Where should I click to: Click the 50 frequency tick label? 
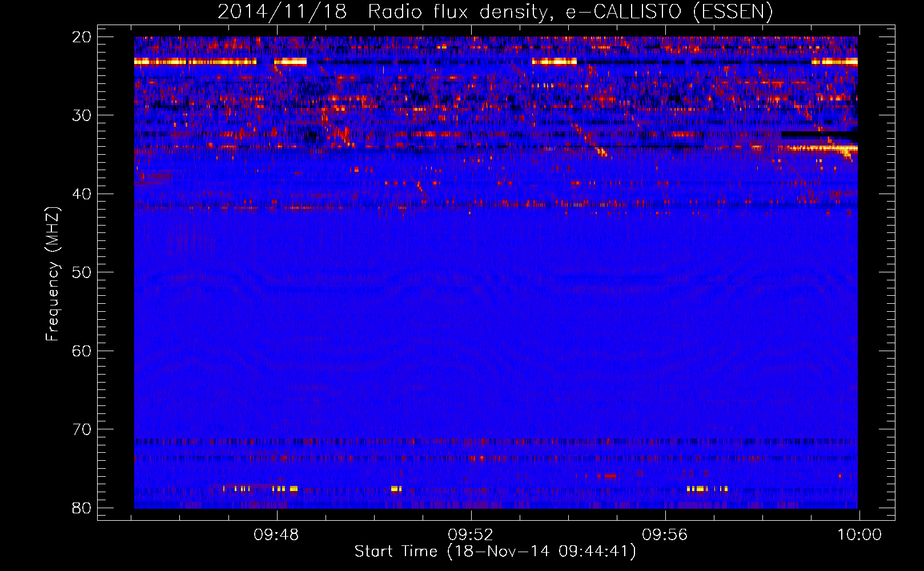tap(82, 272)
